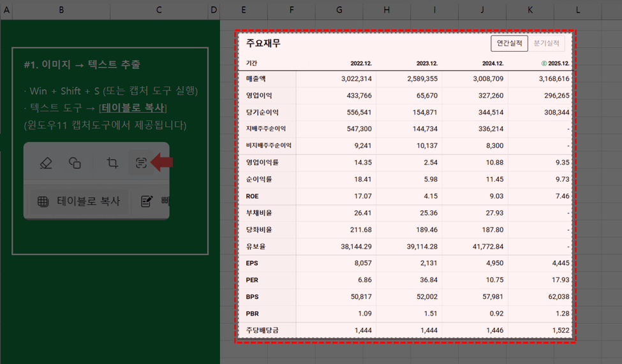This screenshot has height=364, width=622.
Task: Select the eraser tool icon
Action: (x=46, y=163)
